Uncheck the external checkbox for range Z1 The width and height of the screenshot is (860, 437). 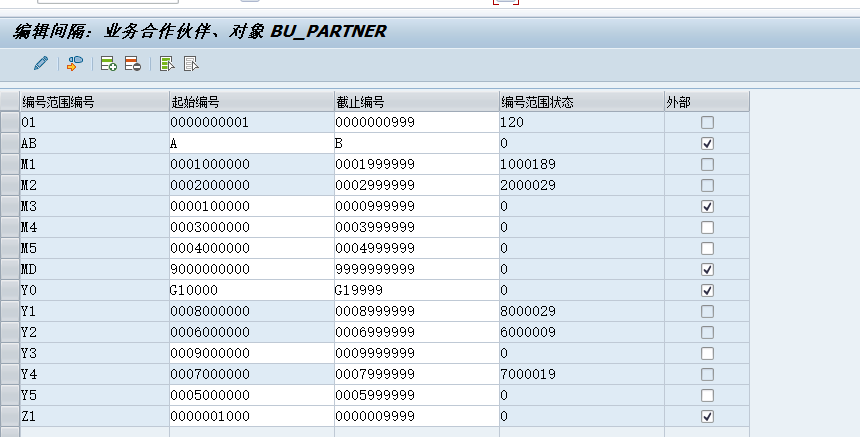tap(708, 416)
